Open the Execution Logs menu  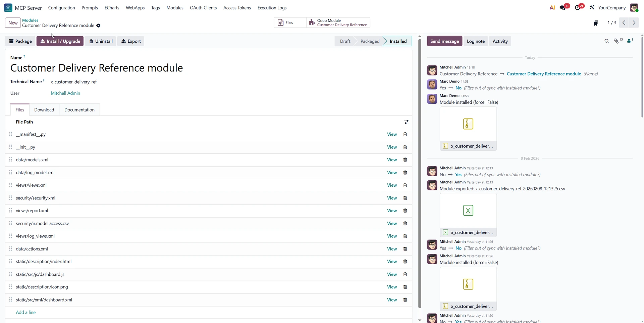272,8
